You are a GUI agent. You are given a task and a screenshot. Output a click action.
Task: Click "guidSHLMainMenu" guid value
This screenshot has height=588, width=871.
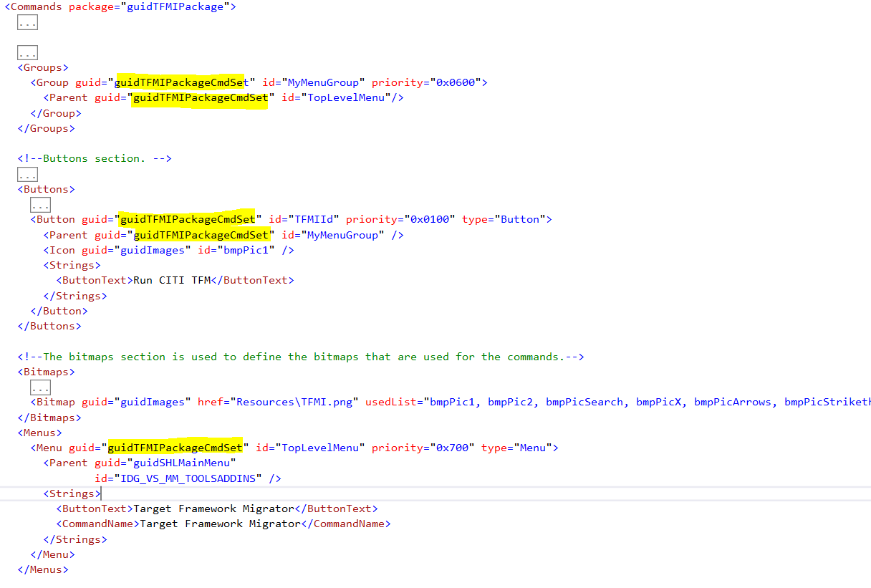point(181,463)
